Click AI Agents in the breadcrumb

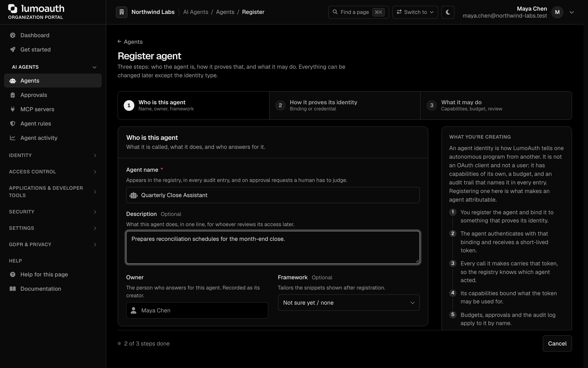(196, 12)
